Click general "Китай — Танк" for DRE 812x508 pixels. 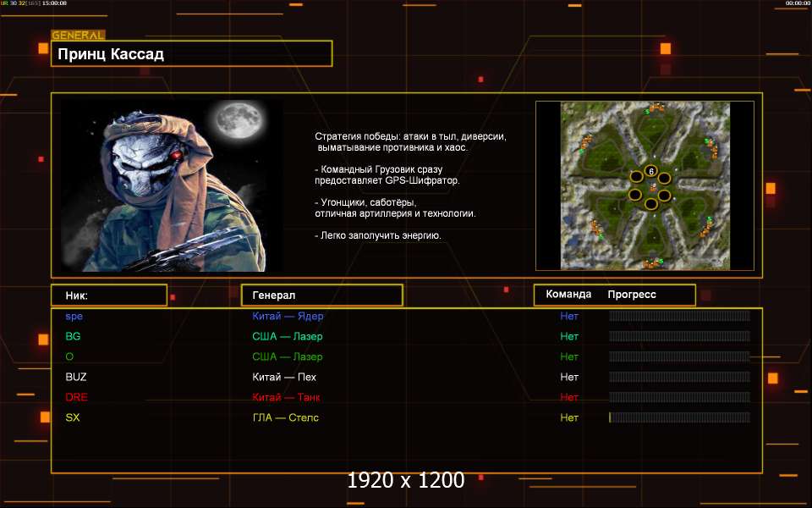coord(286,397)
